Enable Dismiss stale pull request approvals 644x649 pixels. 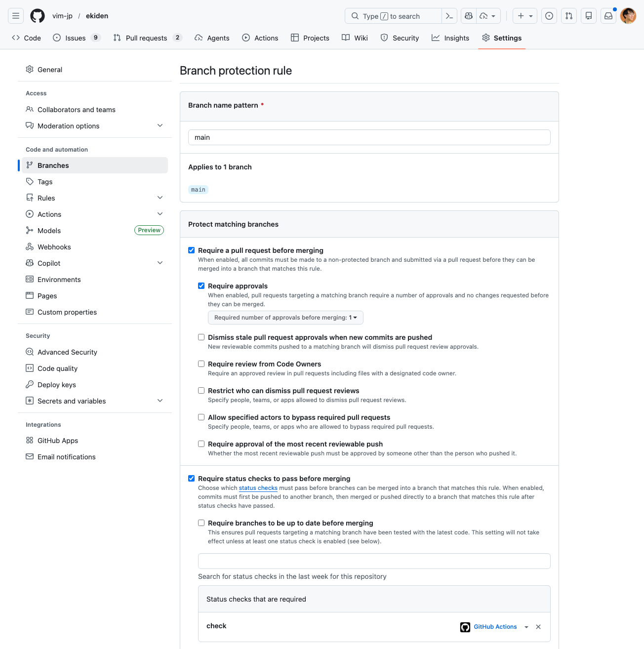(x=201, y=337)
